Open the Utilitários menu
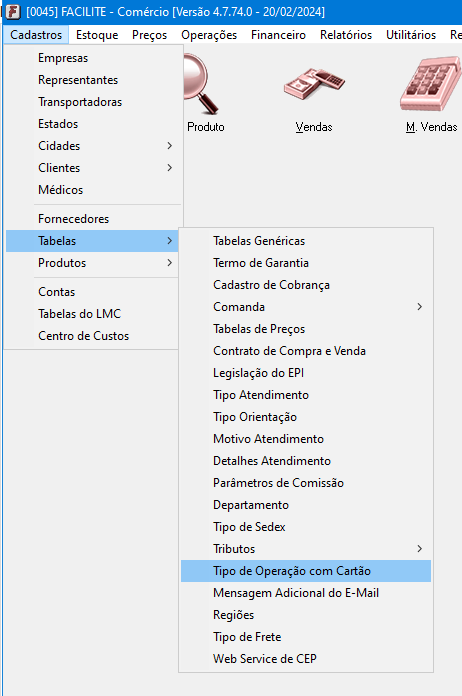The height and width of the screenshot is (696, 462). (x=411, y=35)
